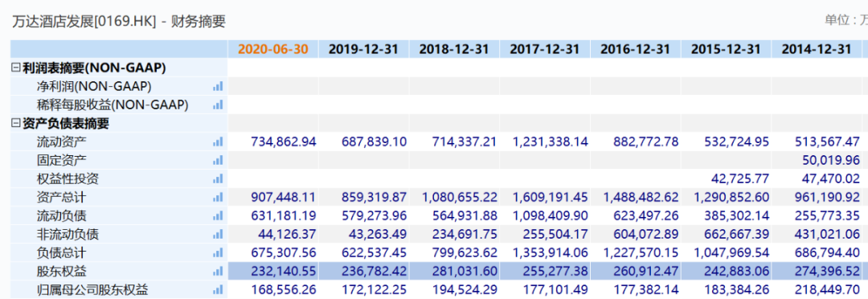The height and width of the screenshot is (299, 868).
Task: Show bar chart for 固定资产 row
Action: click(x=218, y=160)
